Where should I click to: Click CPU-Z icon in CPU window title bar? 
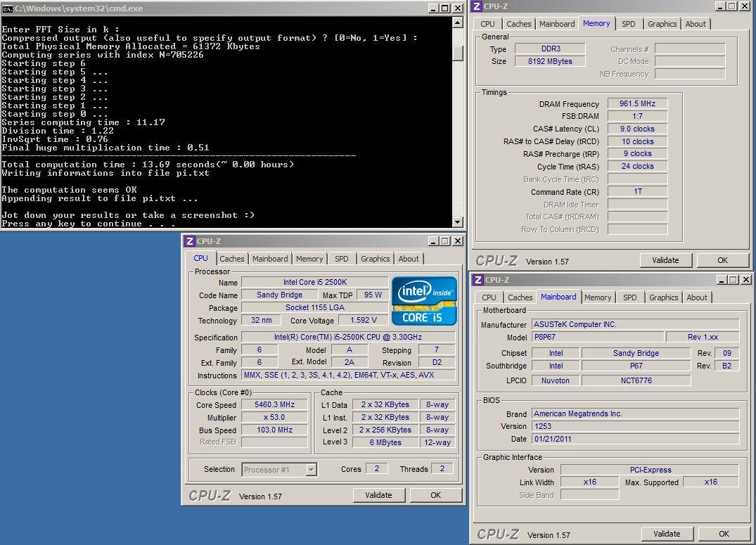190,241
